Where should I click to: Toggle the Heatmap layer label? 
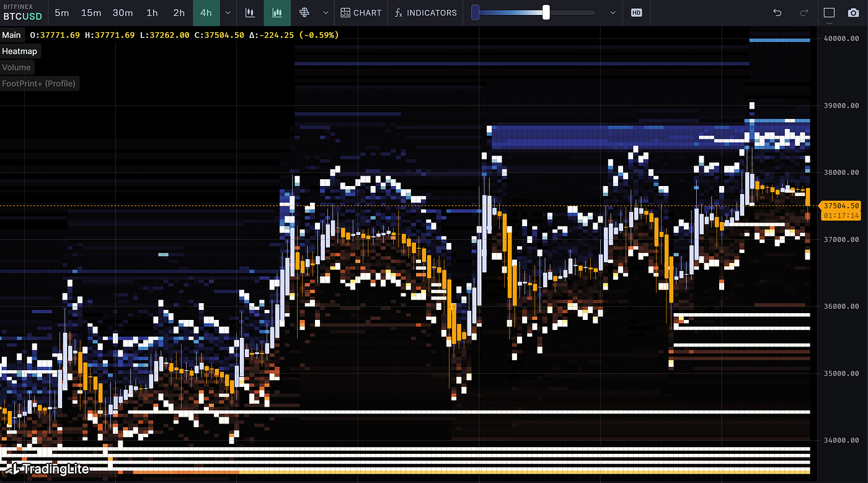pyautogui.click(x=19, y=51)
